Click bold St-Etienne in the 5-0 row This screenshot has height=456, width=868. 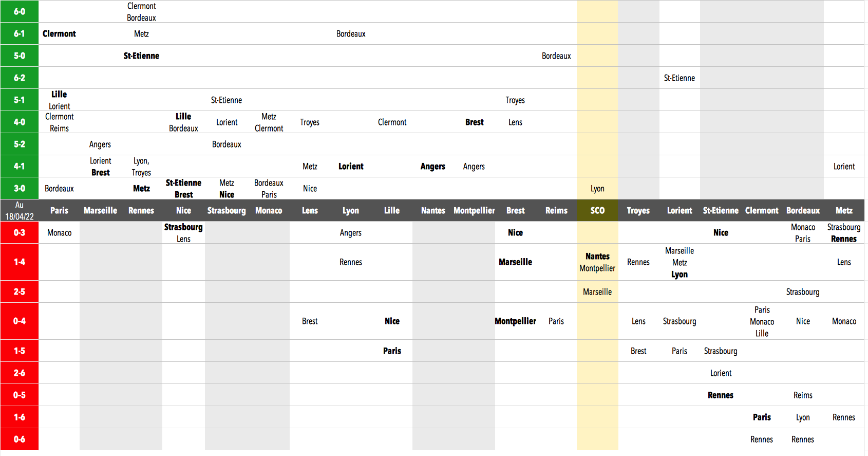click(141, 56)
